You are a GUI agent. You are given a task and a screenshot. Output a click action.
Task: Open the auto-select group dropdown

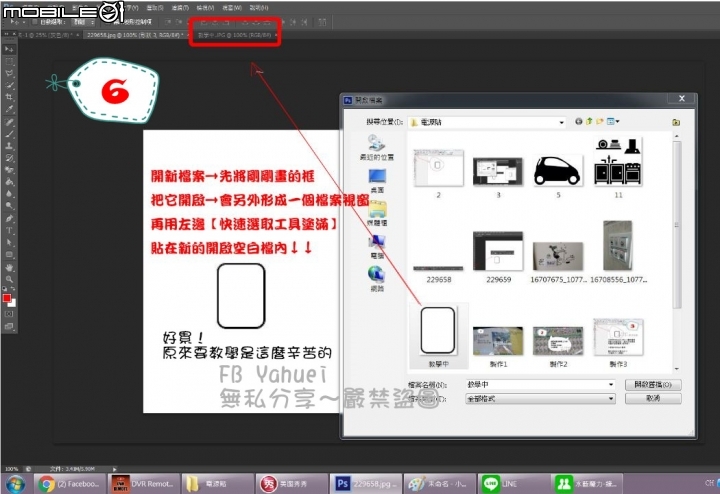click(x=84, y=22)
